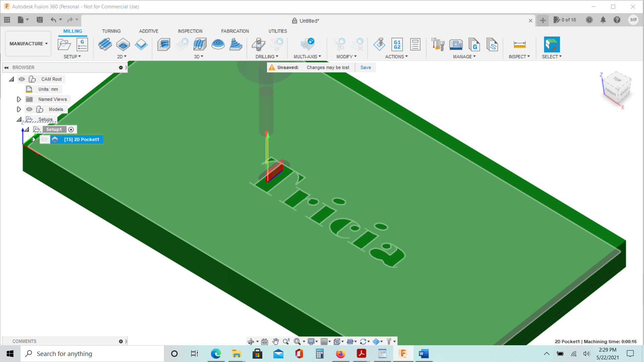Open the ACTIONS dropdown menu

pyautogui.click(x=396, y=57)
